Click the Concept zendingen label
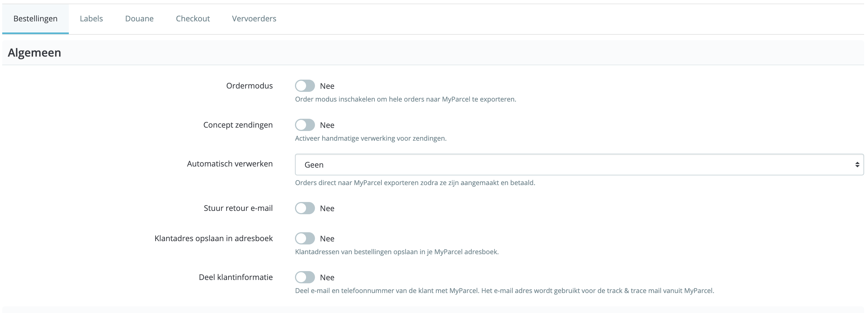Viewport: 868px width, 313px height. [x=238, y=125]
